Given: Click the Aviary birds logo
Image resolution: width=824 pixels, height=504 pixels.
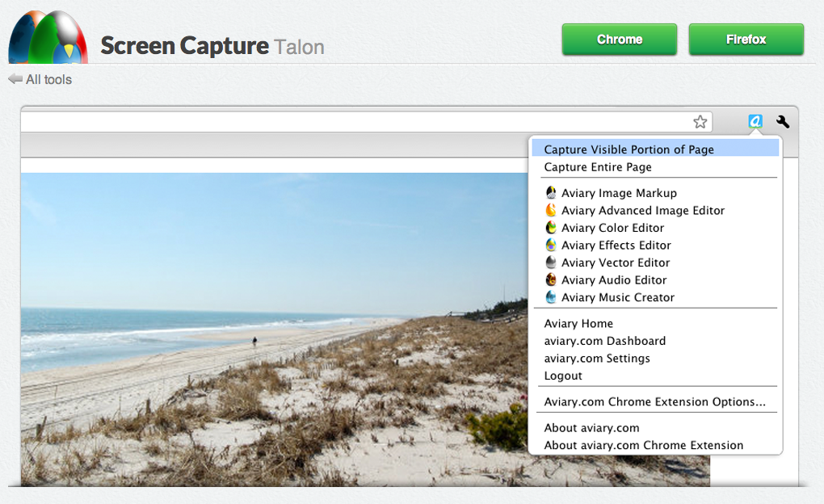Looking at the screenshot, I should click(x=48, y=37).
